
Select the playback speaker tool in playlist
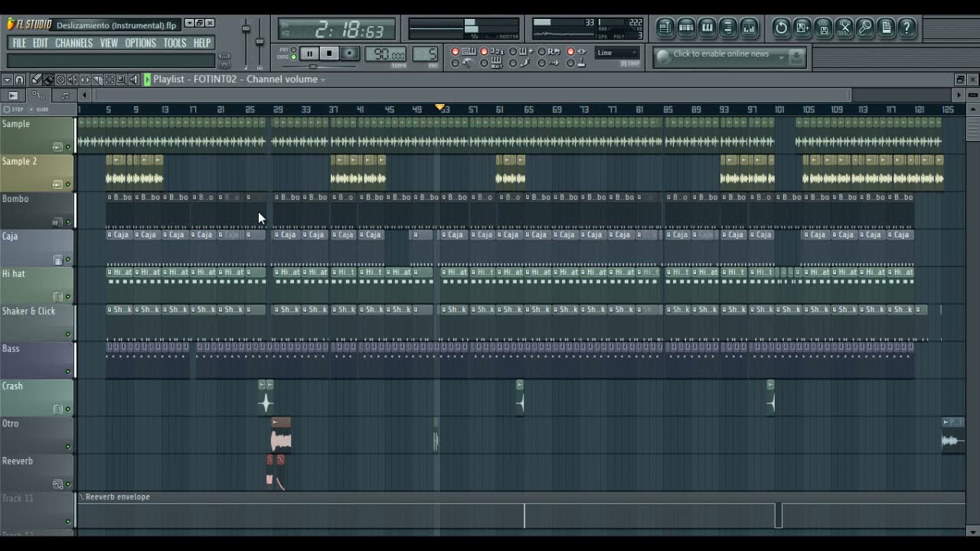[134, 80]
